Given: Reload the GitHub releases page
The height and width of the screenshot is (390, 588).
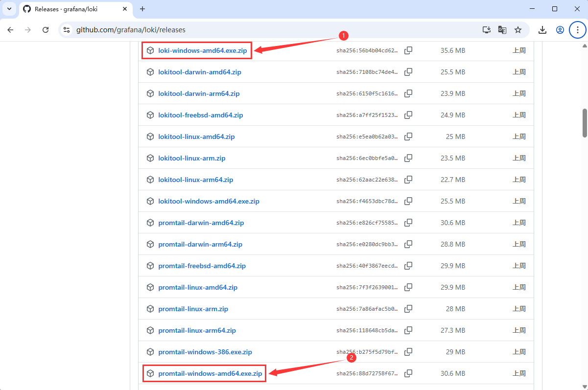Looking at the screenshot, I should pyautogui.click(x=46, y=30).
